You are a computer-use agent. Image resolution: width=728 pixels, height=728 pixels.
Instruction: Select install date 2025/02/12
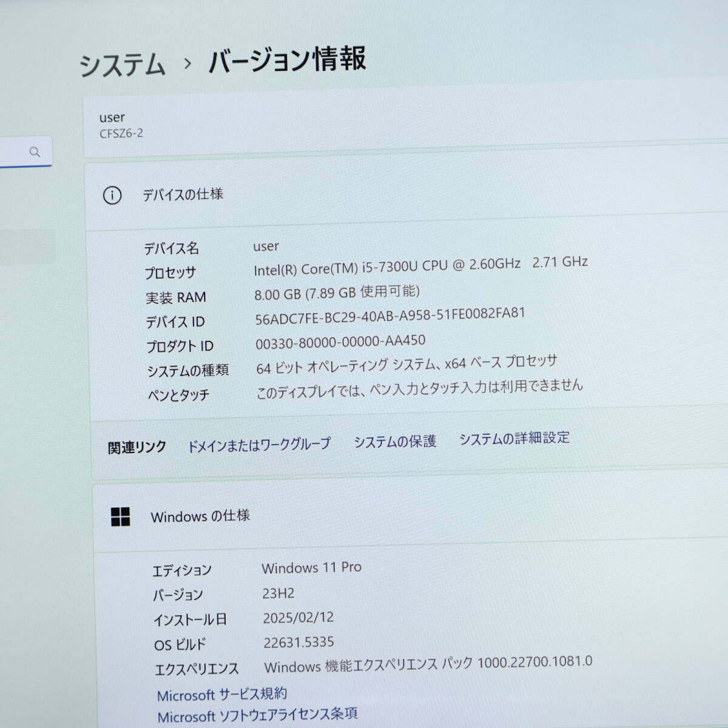click(x=298, y=618)
